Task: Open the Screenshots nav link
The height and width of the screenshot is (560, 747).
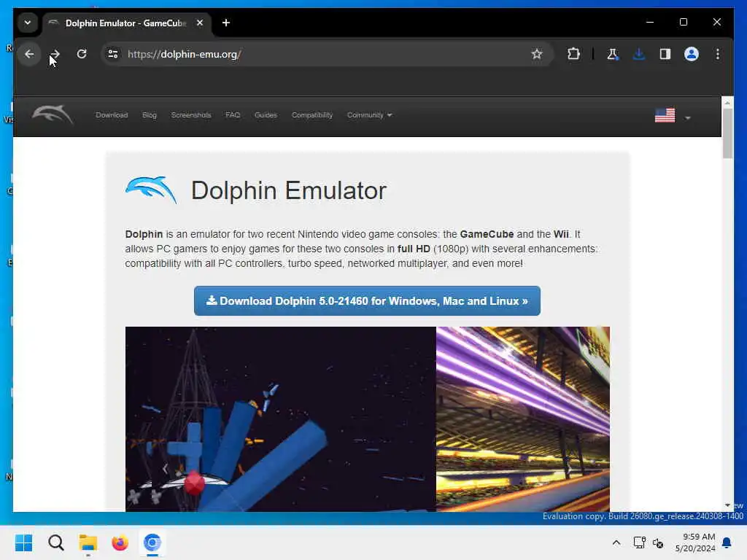Action: [191, 115]
